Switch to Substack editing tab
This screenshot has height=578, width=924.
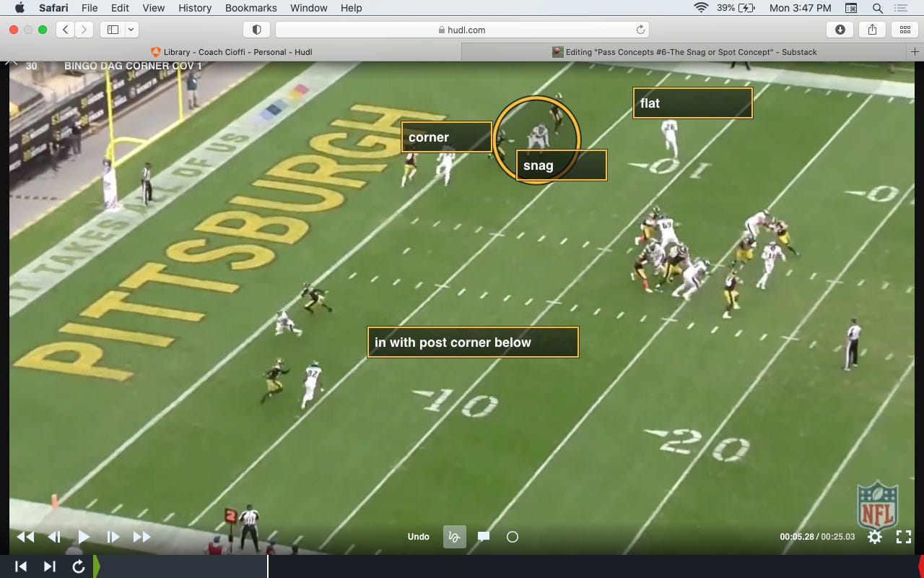pos(684,52)
